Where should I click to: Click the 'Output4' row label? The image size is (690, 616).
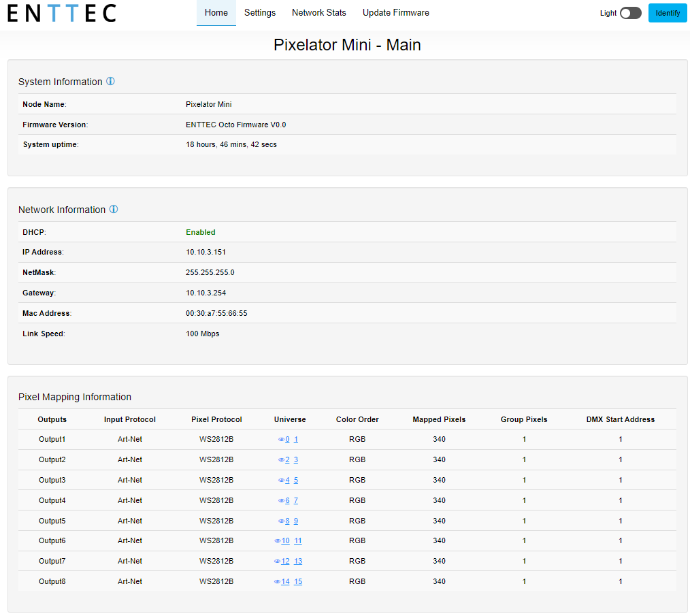52,501
